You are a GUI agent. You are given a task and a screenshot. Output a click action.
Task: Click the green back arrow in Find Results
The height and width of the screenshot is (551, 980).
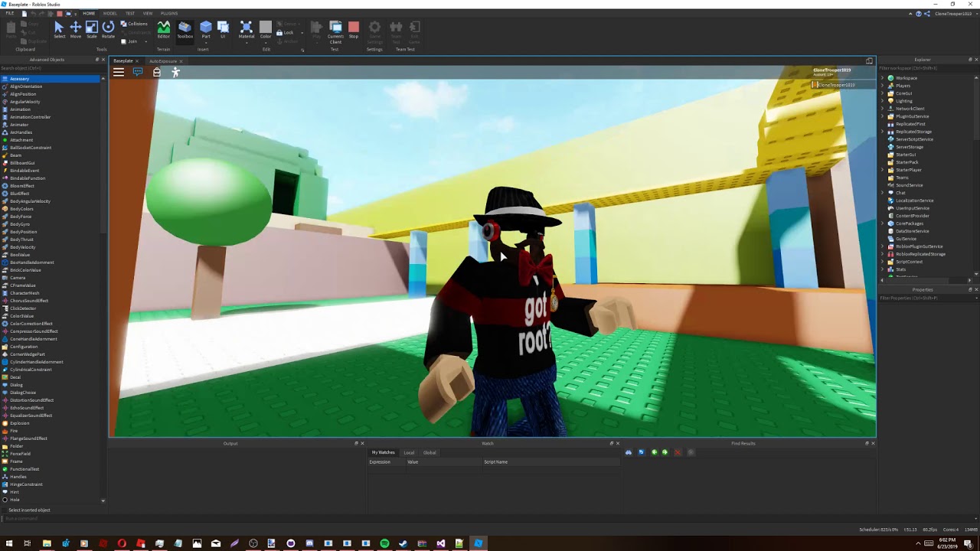click(x=654, y=452)
